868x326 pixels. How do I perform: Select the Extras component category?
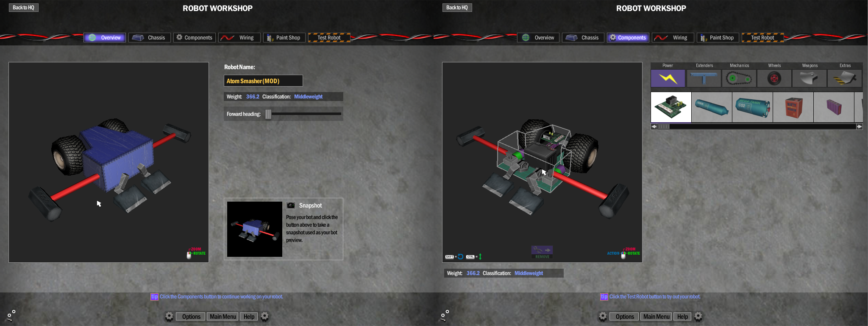[844, 79]
